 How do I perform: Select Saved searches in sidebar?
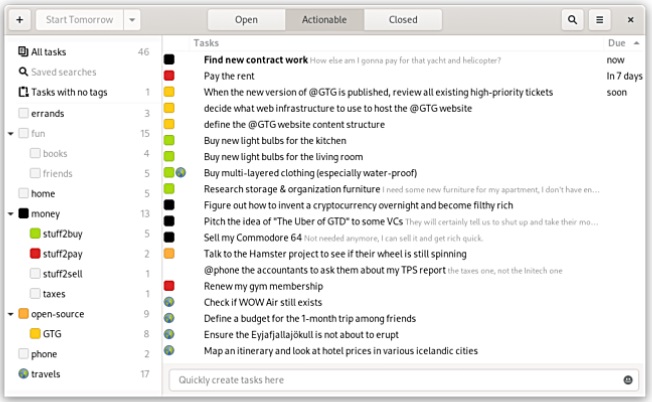coord(83,72)
